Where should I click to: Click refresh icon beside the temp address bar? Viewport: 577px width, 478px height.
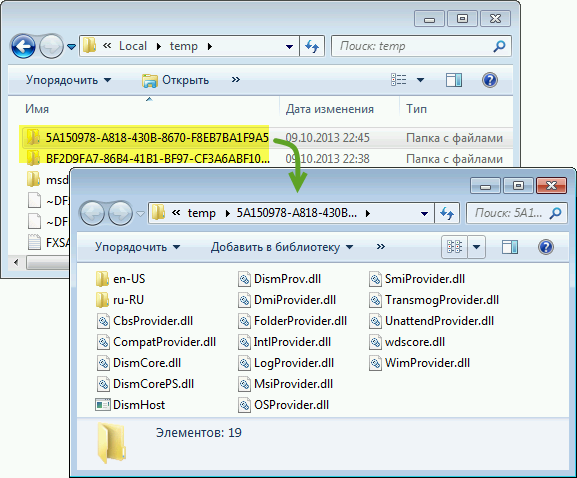(x=312, y=46)
